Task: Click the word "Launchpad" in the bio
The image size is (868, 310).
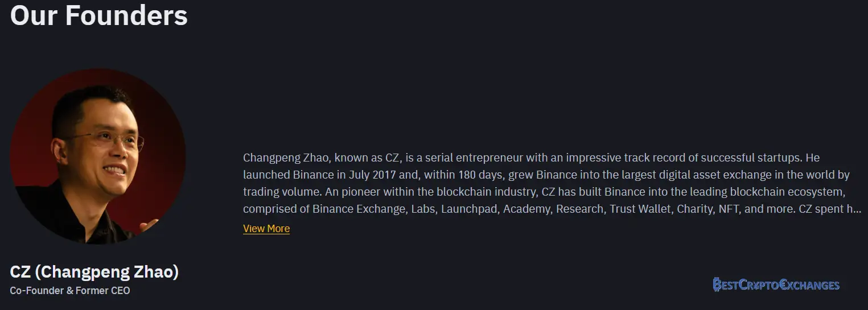Action: click(466, 209)
